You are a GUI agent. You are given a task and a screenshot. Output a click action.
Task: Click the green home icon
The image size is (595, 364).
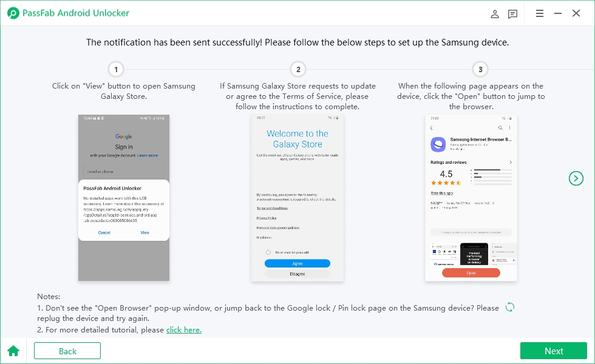point(13,351)
